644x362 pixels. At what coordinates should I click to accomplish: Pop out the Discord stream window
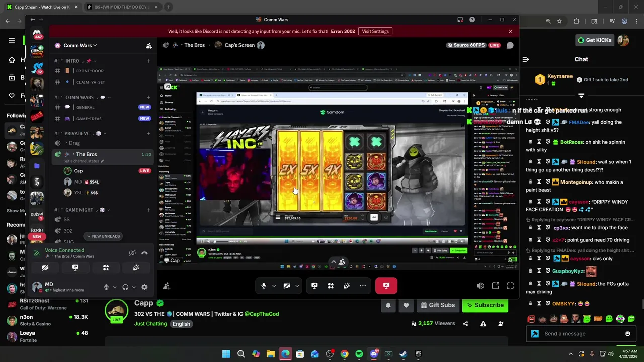point(496,286)
